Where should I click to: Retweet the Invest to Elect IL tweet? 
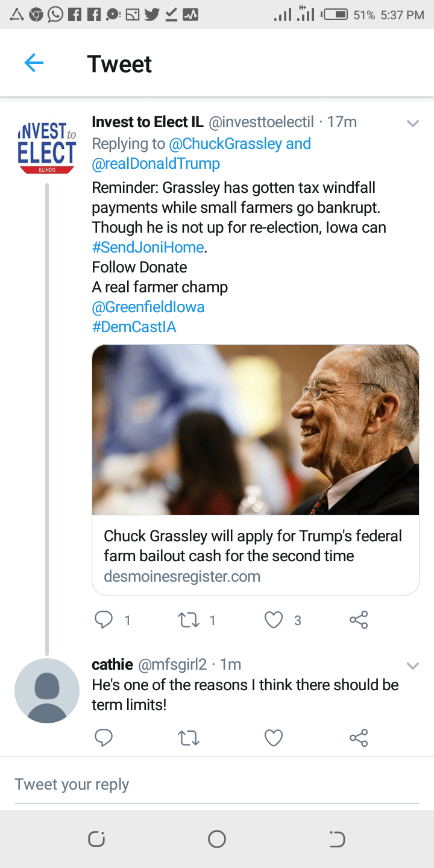coord(189,620)
